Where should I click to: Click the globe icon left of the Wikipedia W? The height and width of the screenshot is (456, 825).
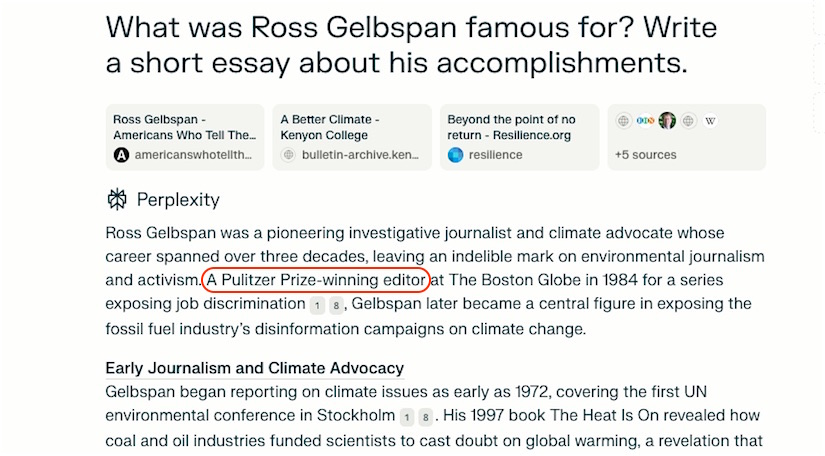click(x=689, y=121)
